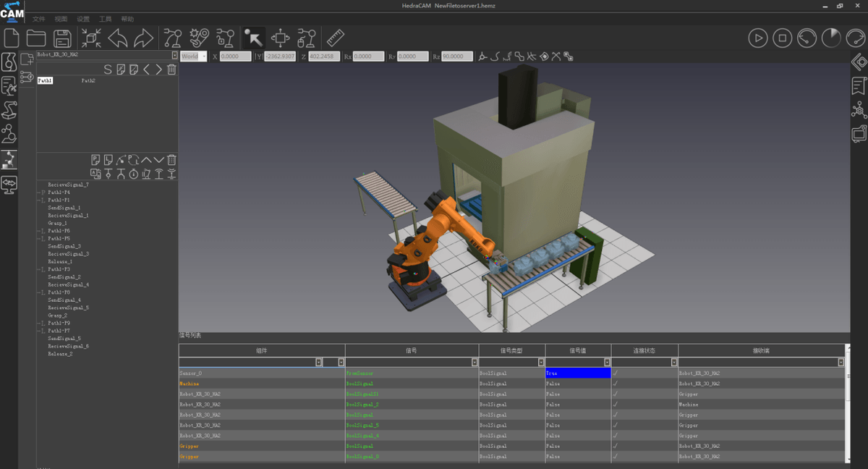Toggle the connection checkmark for Machine row
The image size is (868, 469).
616,384
